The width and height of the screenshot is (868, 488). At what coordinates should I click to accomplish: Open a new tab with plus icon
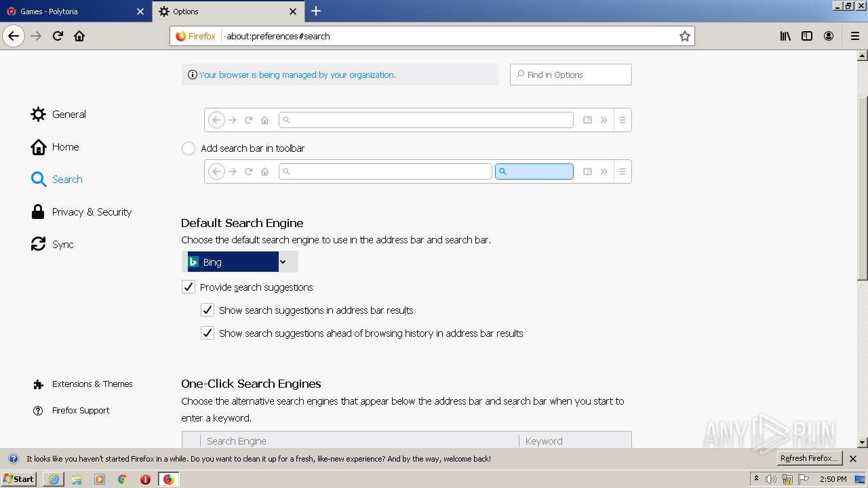pos(316,11)
